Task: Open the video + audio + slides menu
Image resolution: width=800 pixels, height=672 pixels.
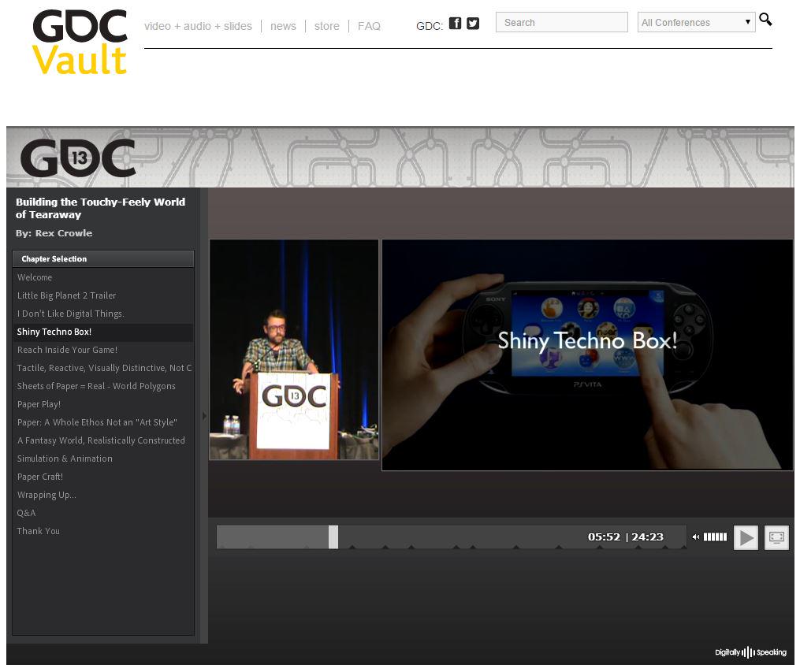Action: click(x=198, y=26)
